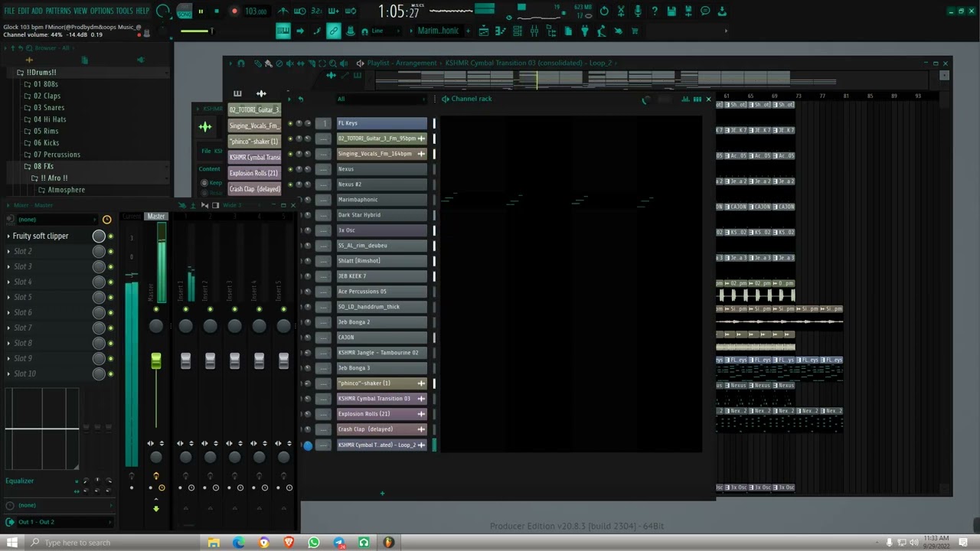The height and width of the screenshot is (551, 980).
Task: Open the TOOLS menu
Action: tap(124, 11)
